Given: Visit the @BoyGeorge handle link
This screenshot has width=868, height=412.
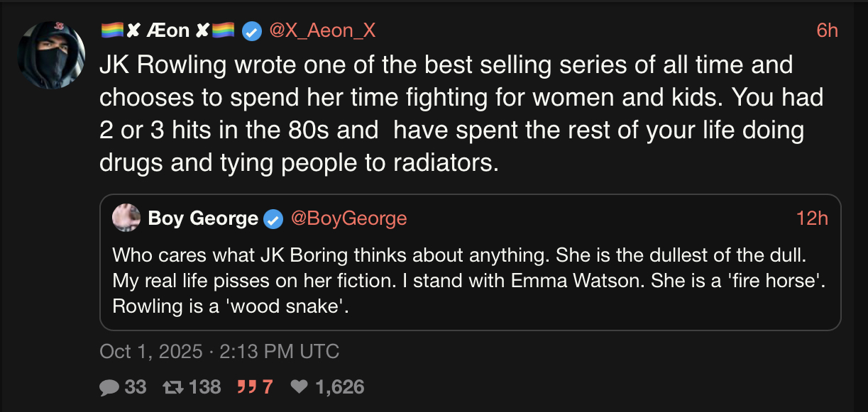Looking at the screenshot, I should 348,218.
